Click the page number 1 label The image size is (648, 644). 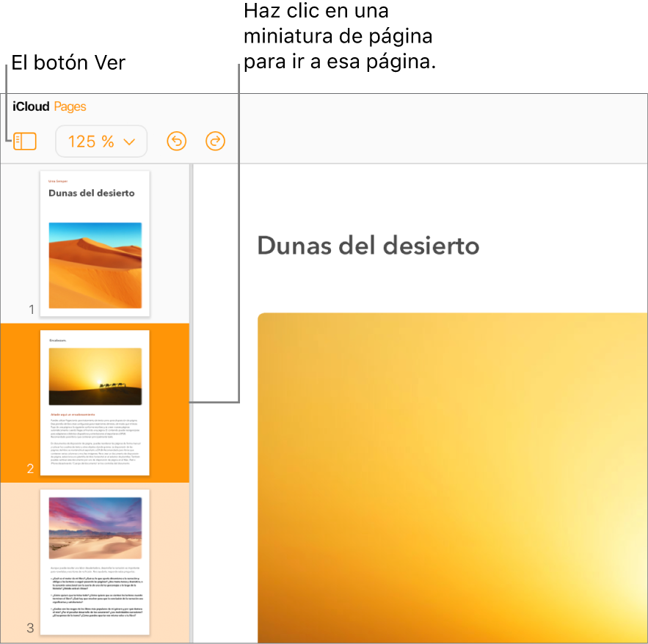[x=32, y=309]
